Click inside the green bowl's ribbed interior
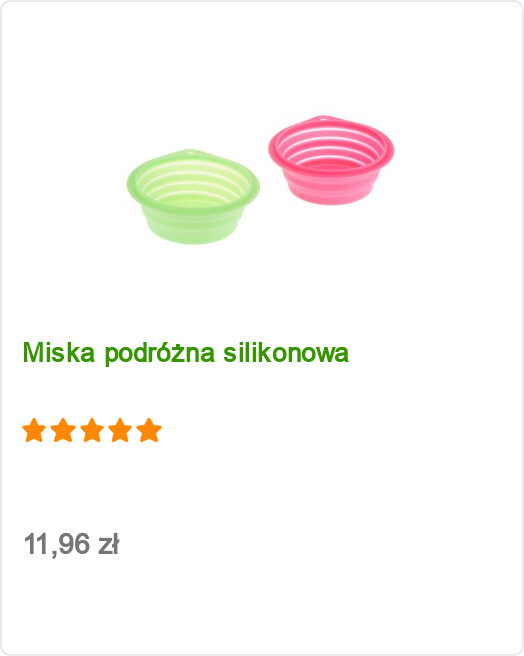This screenshot has width=524, height=656. tap(193, 183)
